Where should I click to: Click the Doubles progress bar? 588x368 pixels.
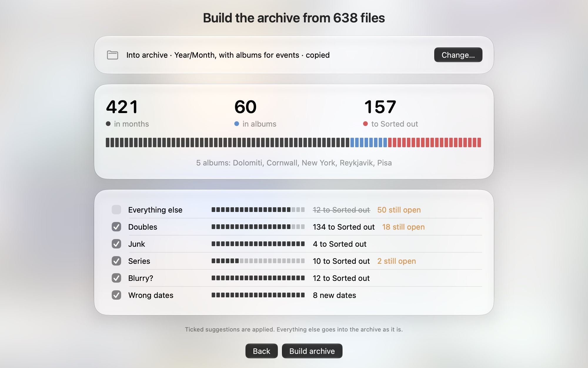(258, 227)
